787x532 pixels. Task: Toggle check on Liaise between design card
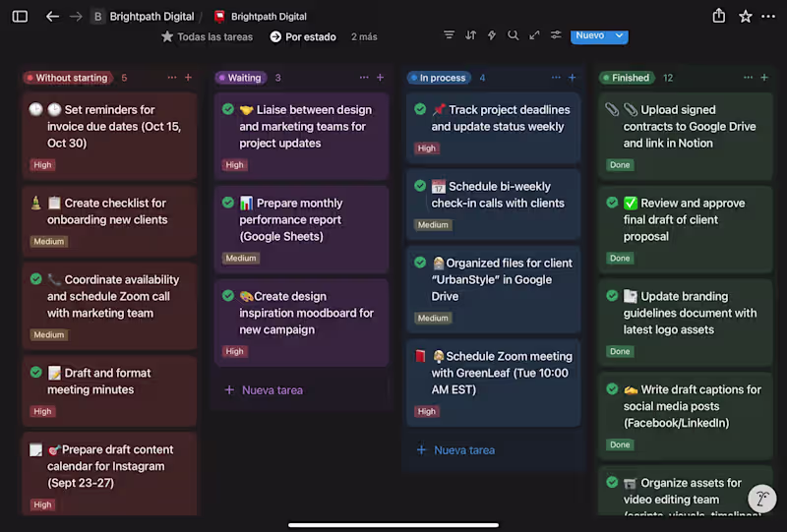pos(228,109)
